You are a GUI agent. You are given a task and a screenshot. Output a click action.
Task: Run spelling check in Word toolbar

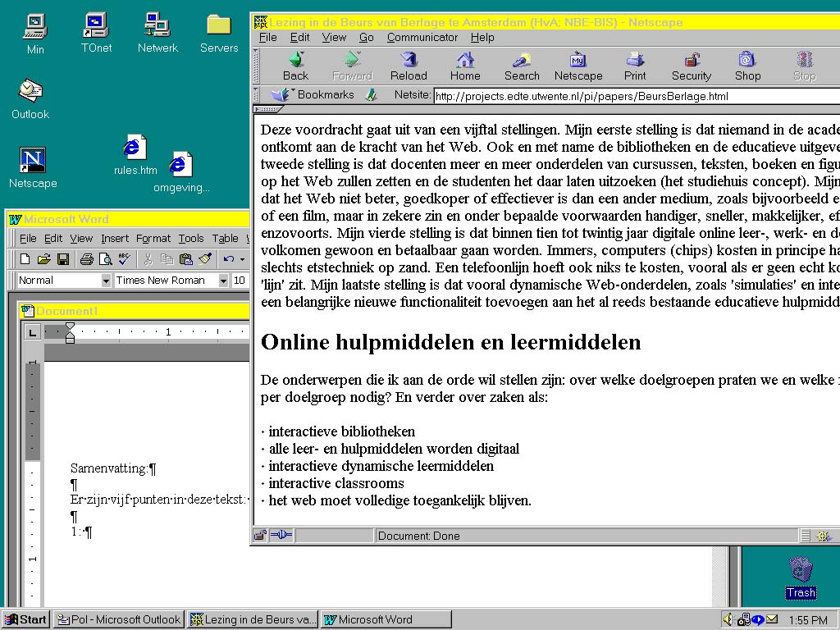(x=125, y=259)
